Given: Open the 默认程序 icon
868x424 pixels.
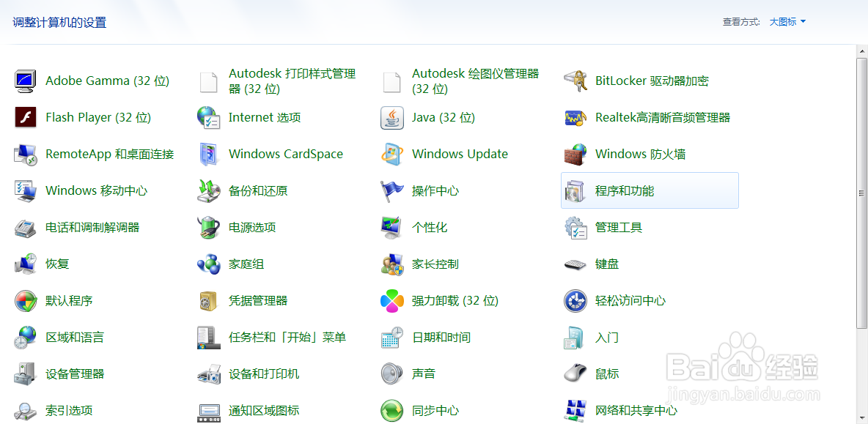Looking at the screenshot, I should click(25, 301).
